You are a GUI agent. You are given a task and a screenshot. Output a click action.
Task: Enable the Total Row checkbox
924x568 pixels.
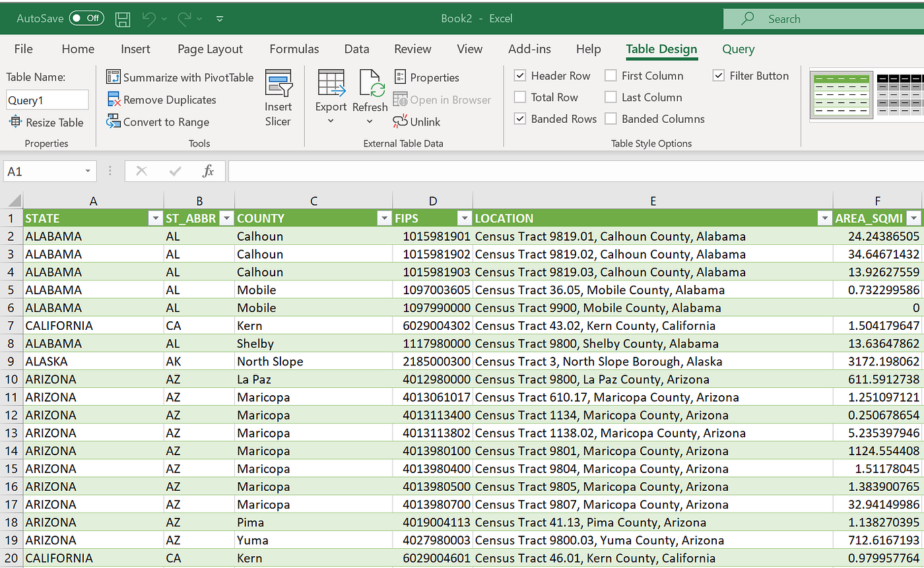pos(520,97)
